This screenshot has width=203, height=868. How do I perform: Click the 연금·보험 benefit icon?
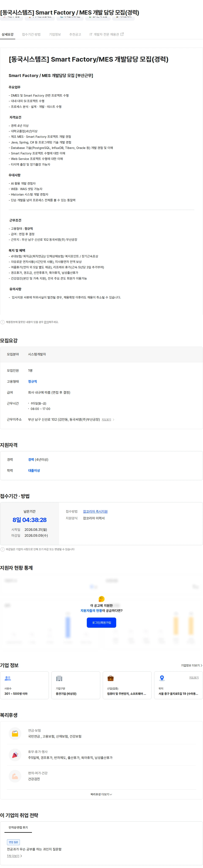tap(15, 734)
